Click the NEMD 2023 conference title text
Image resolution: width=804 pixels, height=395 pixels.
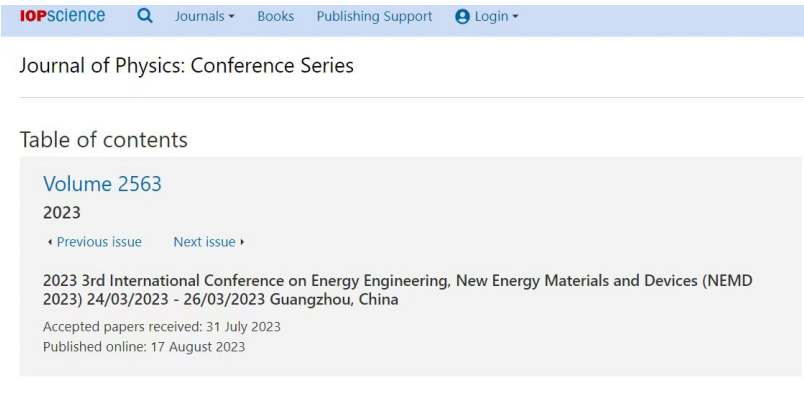(x=397, y=290)
